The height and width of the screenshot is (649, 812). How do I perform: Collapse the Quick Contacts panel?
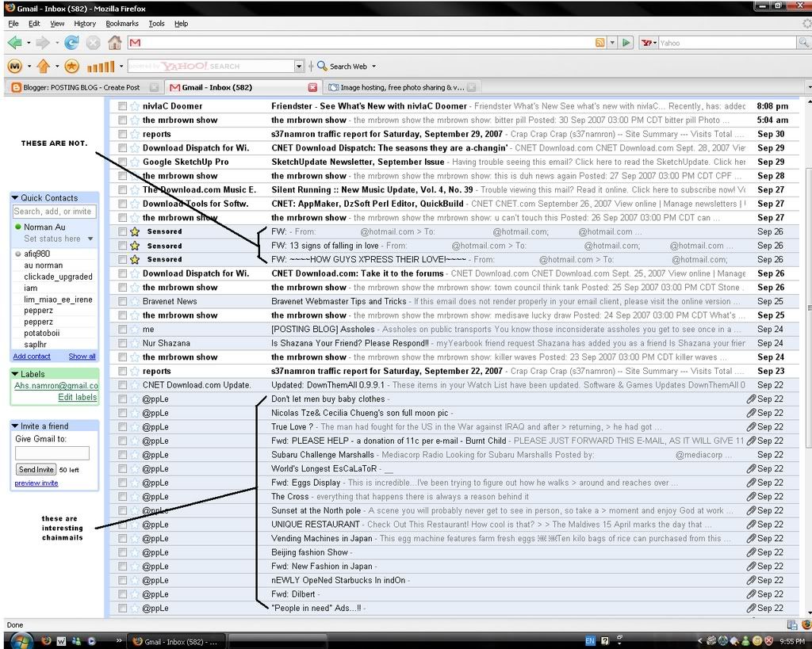(x=15, y=197)
